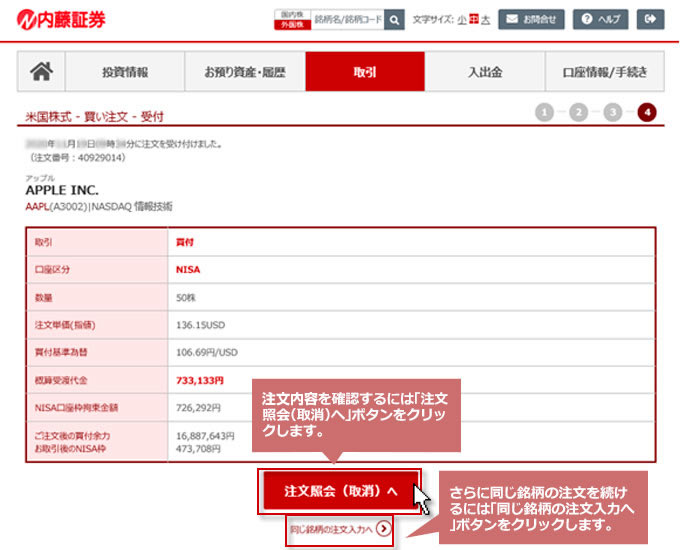This screenshot has width=680, height=550.
Task: Click the NISA account type value
Action: tap(188, 270)
